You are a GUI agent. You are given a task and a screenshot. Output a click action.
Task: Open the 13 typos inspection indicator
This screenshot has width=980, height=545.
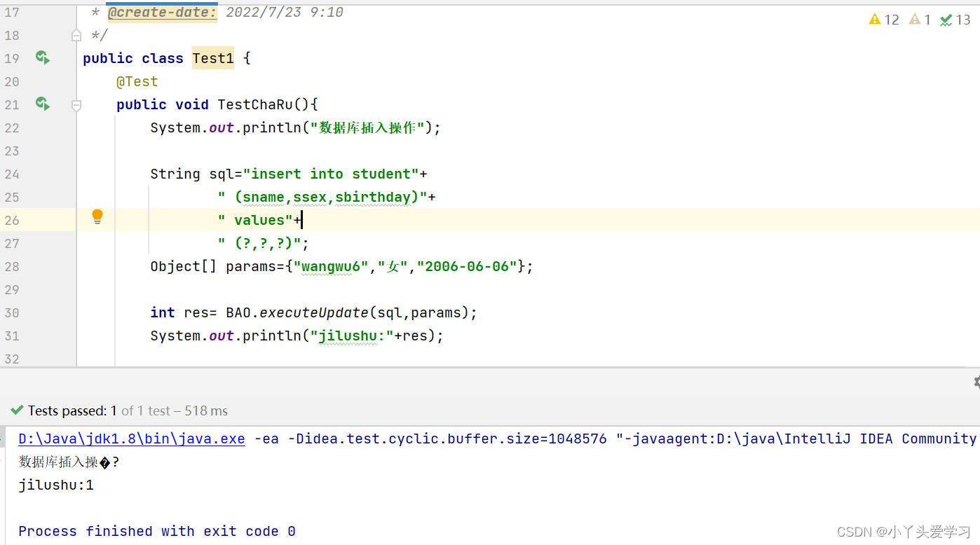point(955,20)
